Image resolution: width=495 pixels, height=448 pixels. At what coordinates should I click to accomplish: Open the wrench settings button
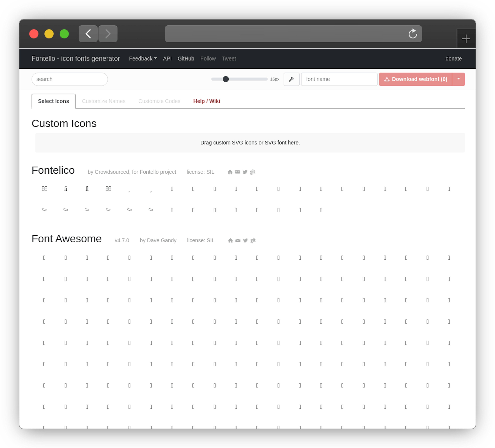coord(291,79)
